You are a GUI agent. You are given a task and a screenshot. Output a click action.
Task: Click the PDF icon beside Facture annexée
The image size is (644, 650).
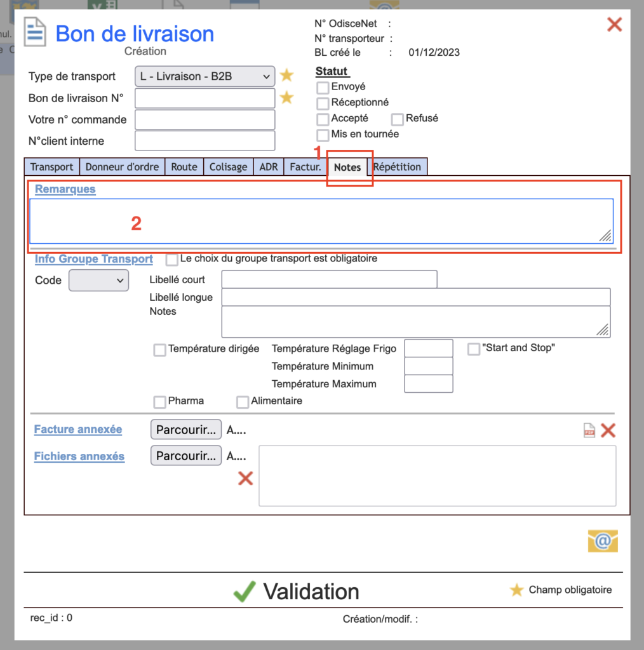click(x=589, y=430)
